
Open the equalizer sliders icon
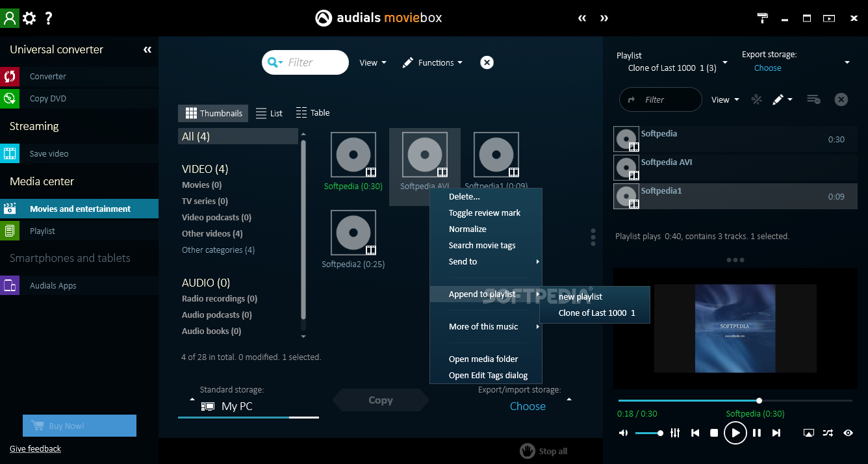click(675, 433)
